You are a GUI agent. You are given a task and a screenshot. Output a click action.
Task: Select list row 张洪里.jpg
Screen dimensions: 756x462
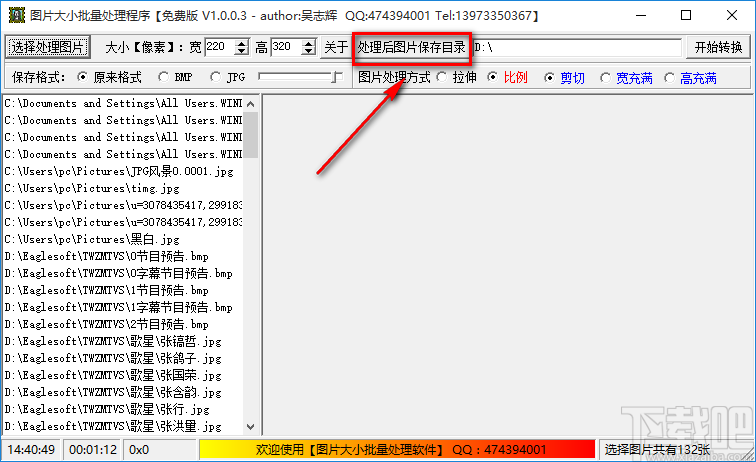point(123,426)
